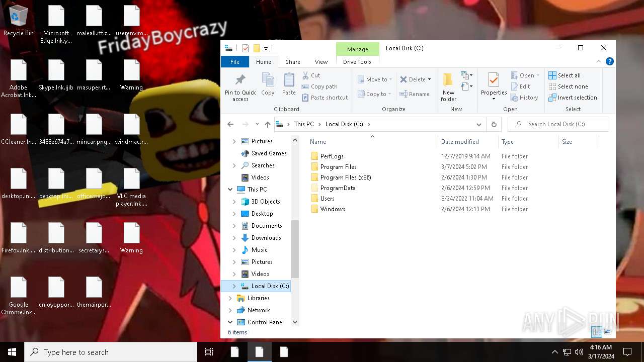
Task: Open the Move to dropdown
Action: point(375,79)
